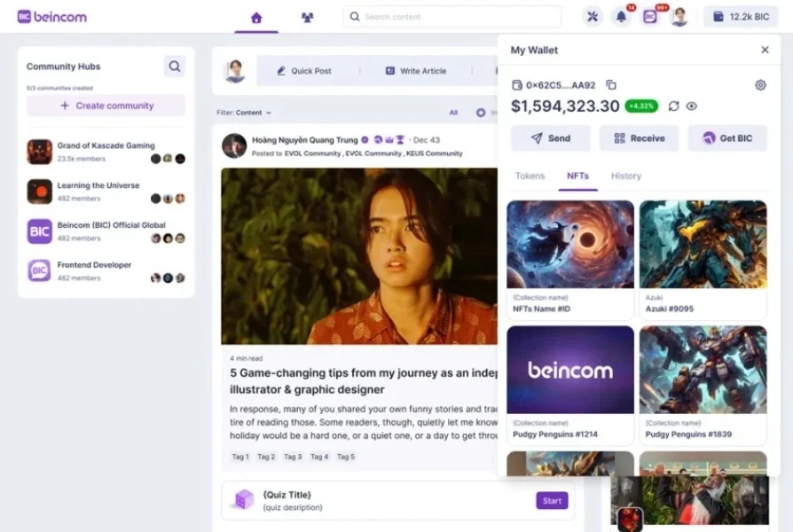
Task: Click the verified badge next to author name
Action: [x=365, y=140]
